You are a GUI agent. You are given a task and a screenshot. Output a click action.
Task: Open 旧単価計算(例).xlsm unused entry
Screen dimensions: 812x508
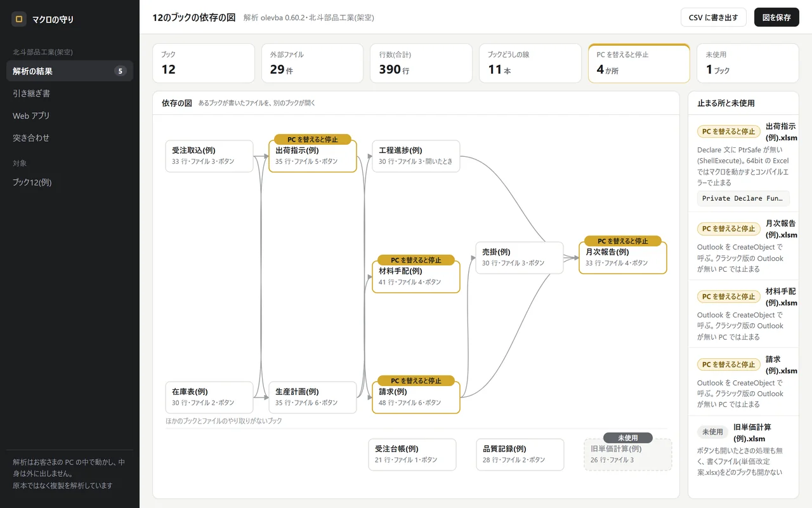pos(743,450)
